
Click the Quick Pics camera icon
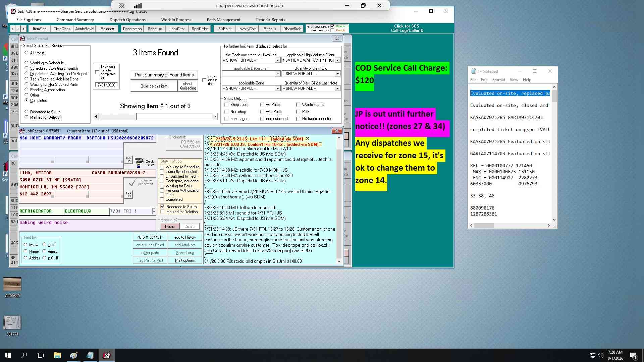coord(139,163)
